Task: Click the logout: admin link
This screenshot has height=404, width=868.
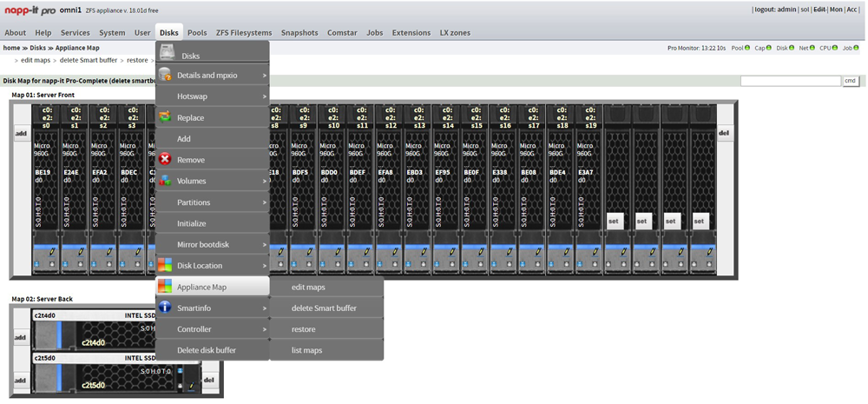Action: click(x=775, y=10)
